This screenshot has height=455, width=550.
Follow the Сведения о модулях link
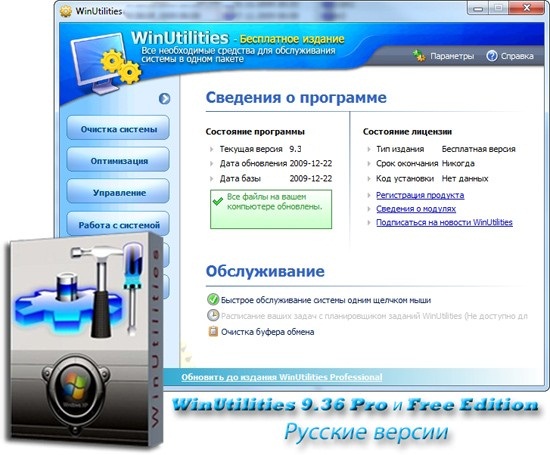point(416,209)
